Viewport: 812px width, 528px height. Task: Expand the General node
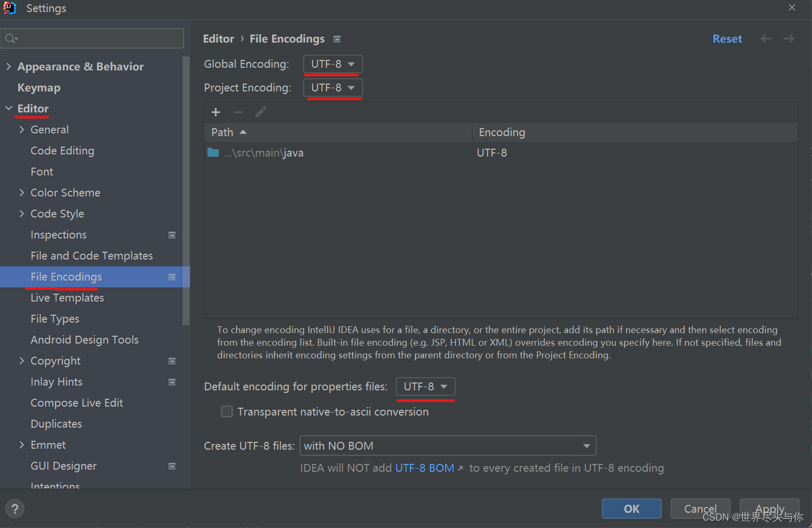coord(22,129)
